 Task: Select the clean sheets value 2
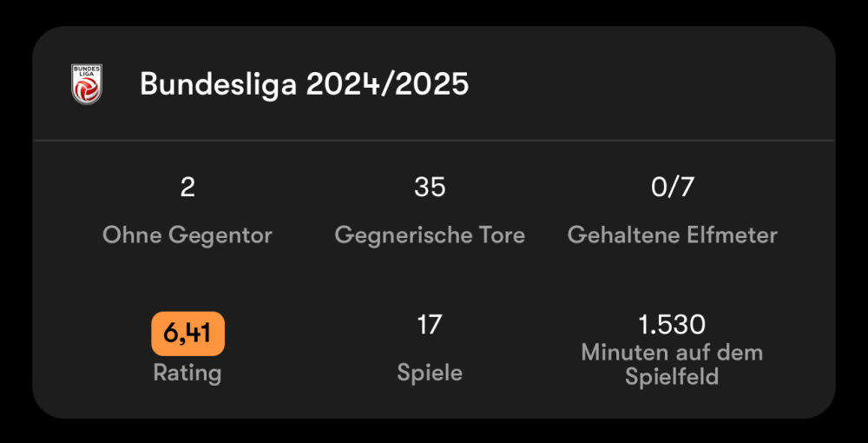(187, 187)
